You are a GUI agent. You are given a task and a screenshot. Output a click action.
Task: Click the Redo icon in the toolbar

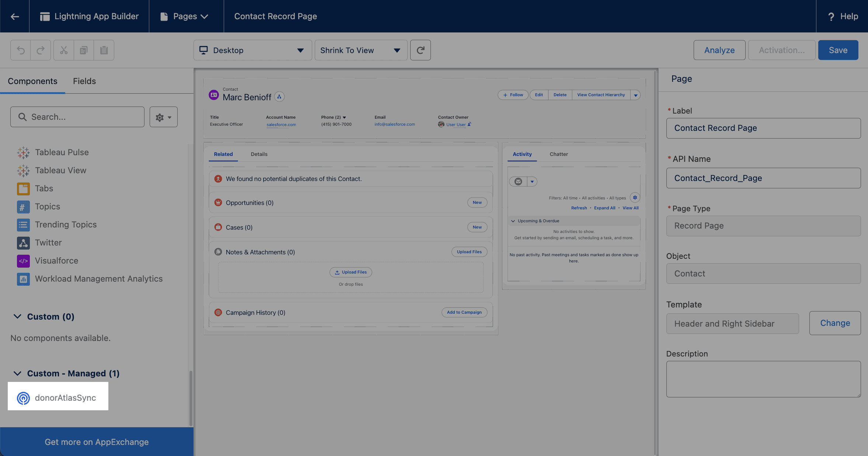pyautogui.click(x=40, y=50)
